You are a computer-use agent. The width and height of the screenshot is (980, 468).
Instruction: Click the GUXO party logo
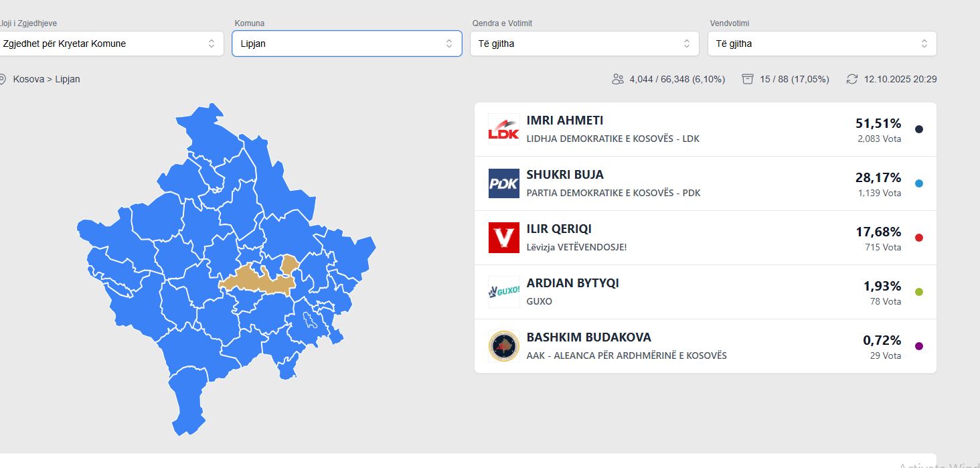click(503, 292)
